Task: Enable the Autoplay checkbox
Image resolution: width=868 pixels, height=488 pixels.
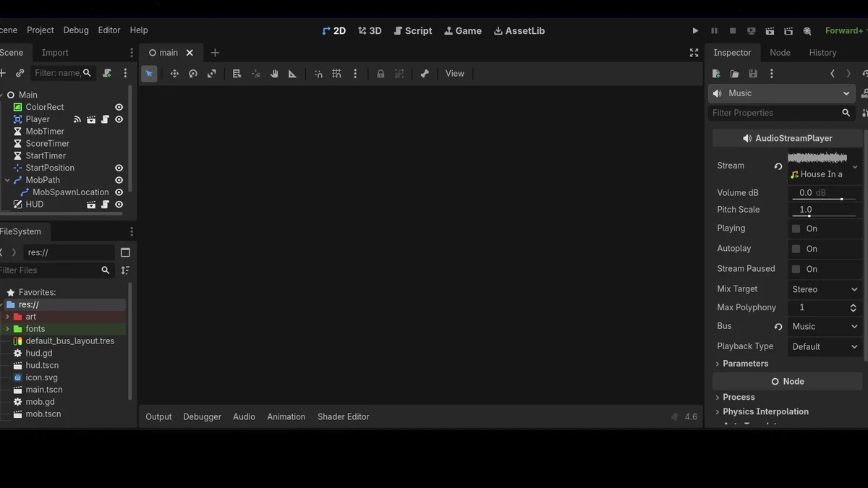Action: [x=796, y=249]
